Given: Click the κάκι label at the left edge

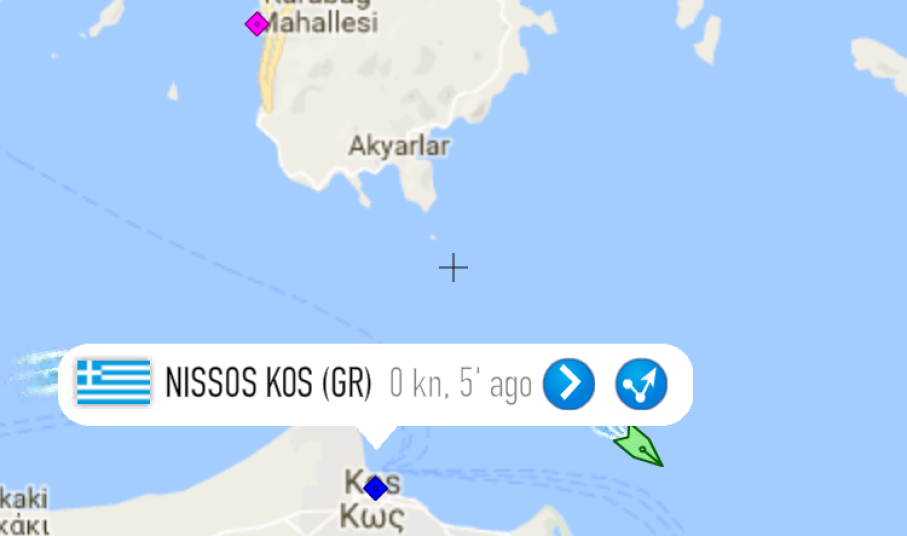Looking at the screenshot, I should [24, 525].
